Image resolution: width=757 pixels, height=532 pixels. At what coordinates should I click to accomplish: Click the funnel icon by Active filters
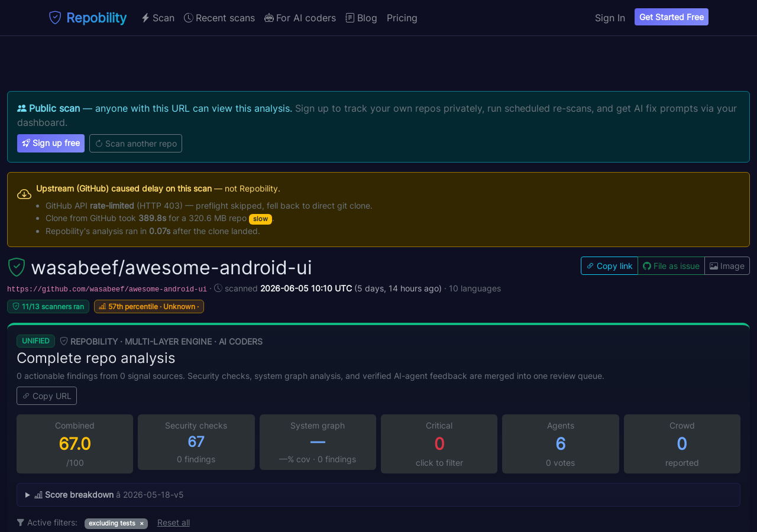point(21,523)
